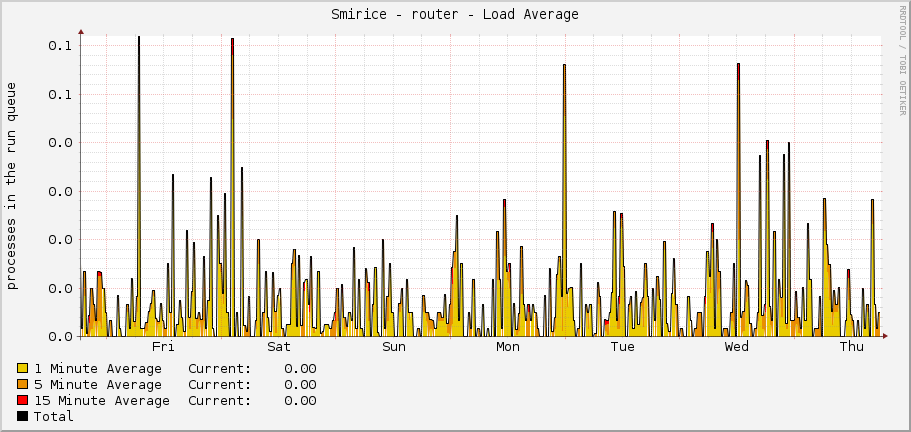911x432 pixels.
Task: Click the 'Sun' x-axis label
Action: click(394, 347)
